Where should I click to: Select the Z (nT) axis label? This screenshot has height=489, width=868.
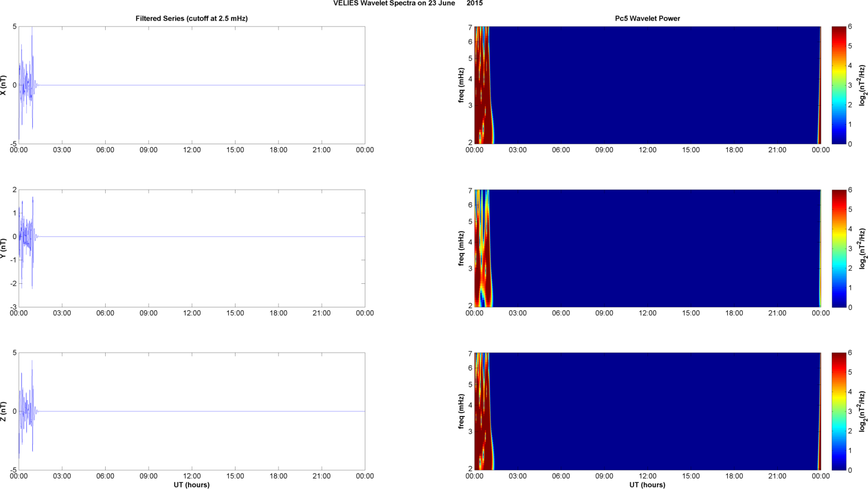3,411
